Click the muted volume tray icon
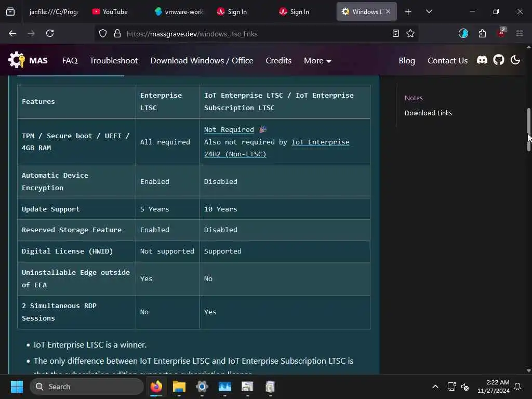This screenshot has width=532, height=399. click(465, 387)
